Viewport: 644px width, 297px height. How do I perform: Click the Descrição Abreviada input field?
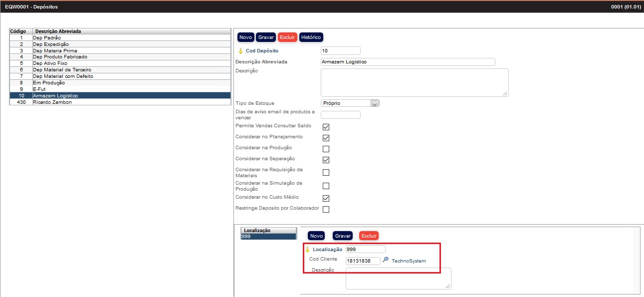coord(408,62)
